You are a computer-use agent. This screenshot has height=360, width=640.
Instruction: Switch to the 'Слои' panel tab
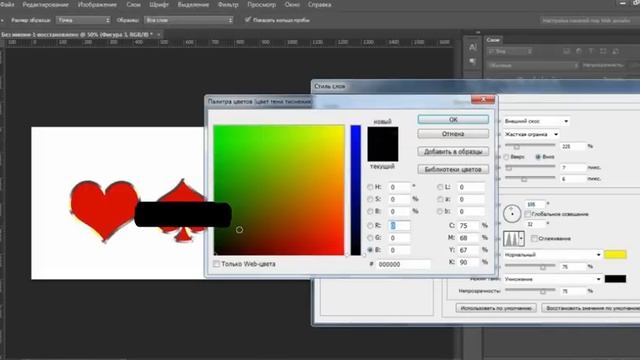493,40
